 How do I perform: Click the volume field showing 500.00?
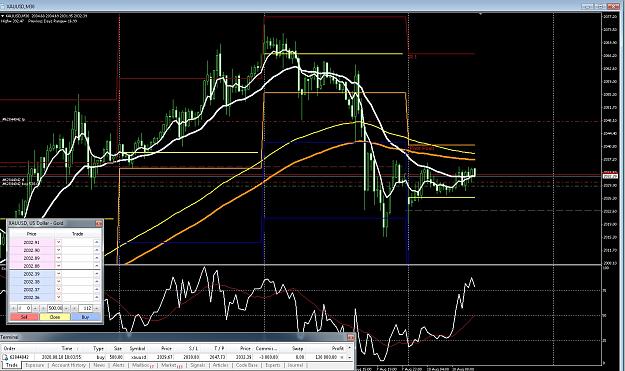point(55,308)
